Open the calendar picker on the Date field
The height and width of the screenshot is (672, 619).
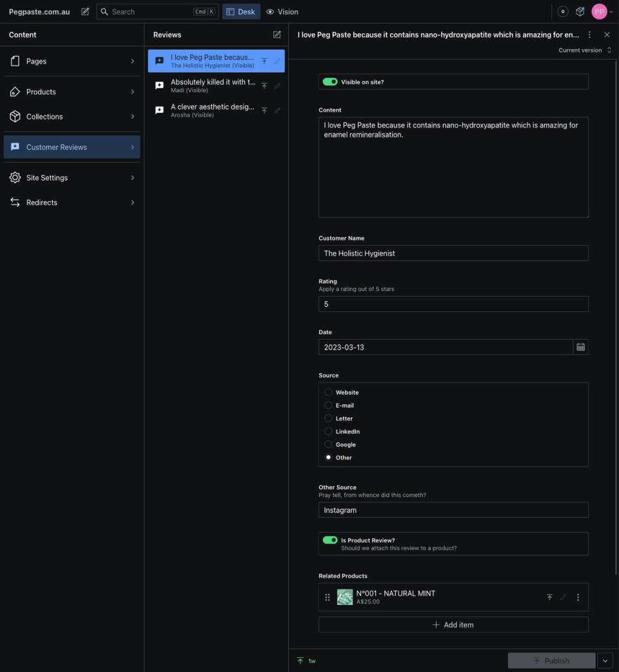click(580, 347)
